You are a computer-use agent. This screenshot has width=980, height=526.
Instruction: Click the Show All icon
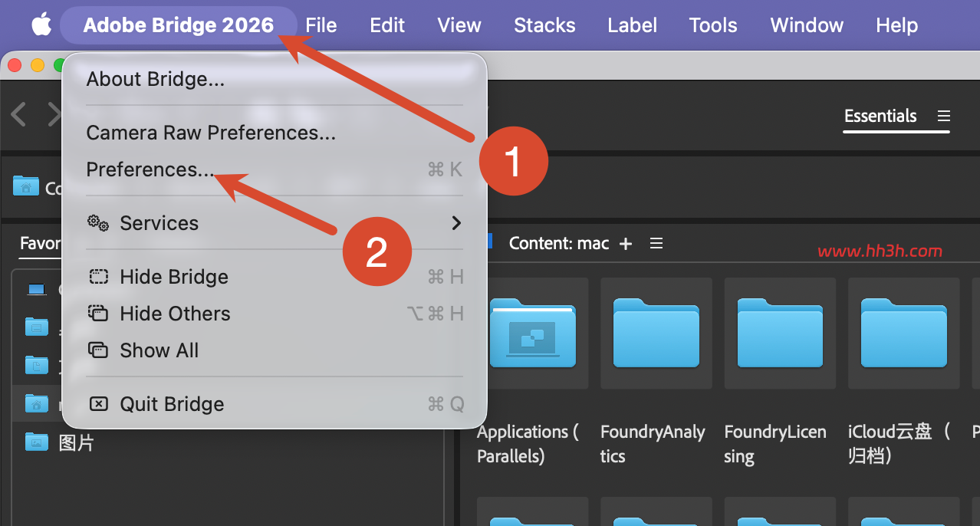pos(98,350)
